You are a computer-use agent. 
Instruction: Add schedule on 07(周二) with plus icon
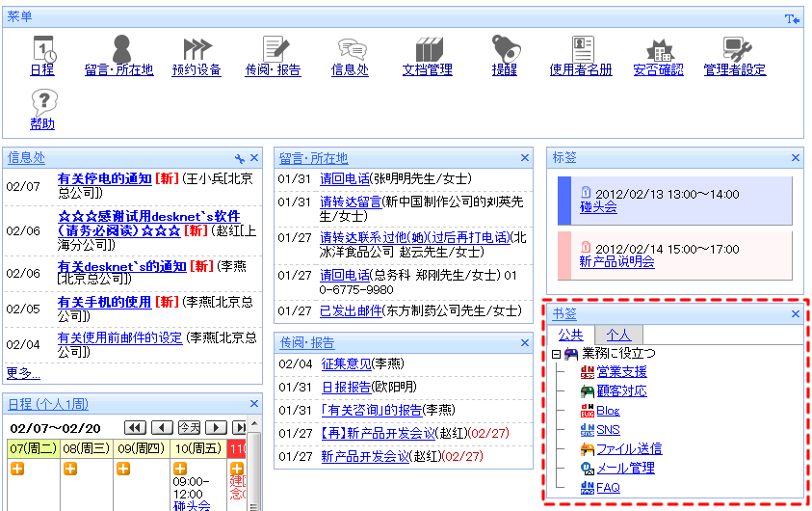17,470
